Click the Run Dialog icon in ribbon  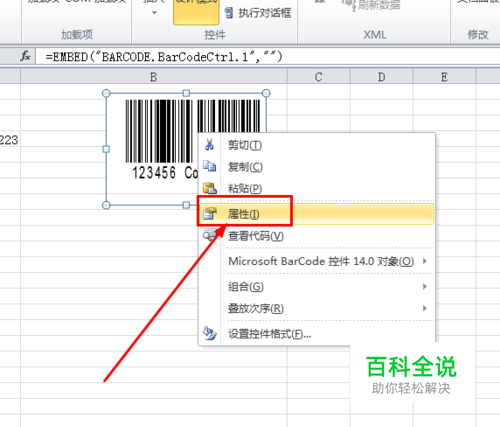click(x=229, y=13)
